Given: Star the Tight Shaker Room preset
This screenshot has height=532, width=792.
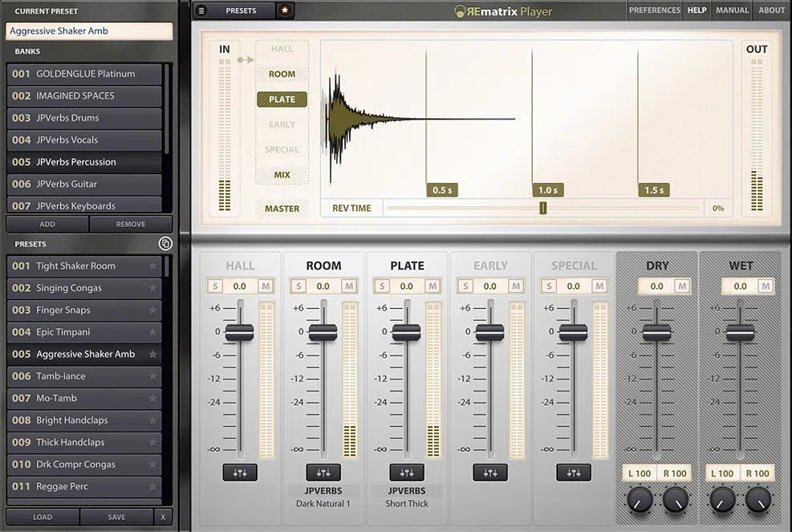Looking at the screenshot, I should click(152, 266).
